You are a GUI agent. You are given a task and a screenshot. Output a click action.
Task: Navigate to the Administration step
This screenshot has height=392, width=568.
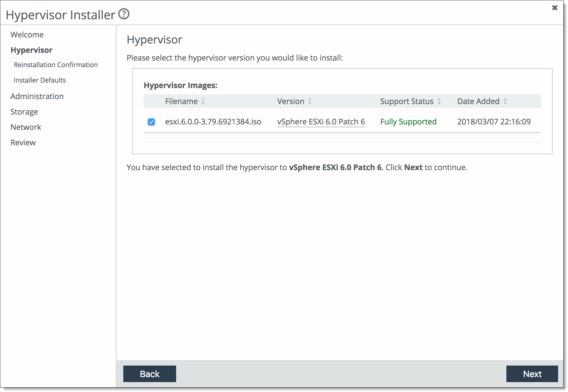(37, 96)
